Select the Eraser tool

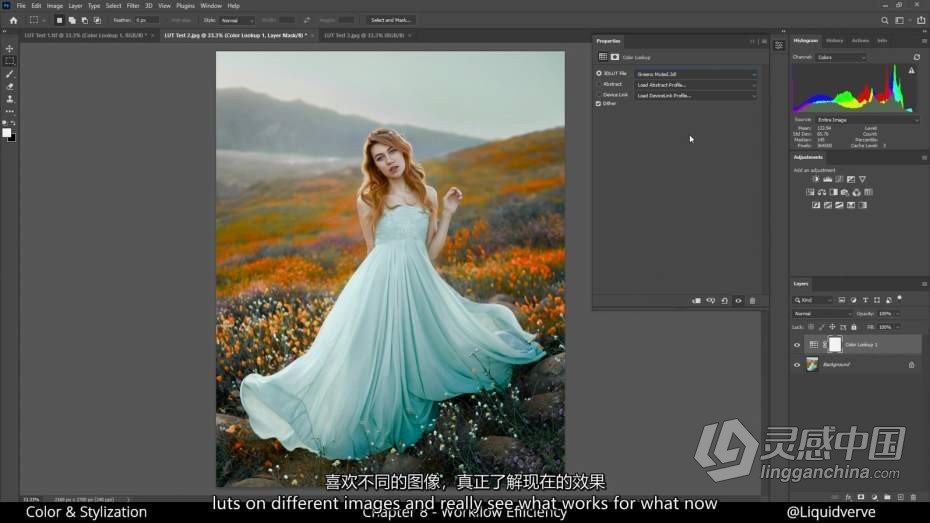(9, 87)
